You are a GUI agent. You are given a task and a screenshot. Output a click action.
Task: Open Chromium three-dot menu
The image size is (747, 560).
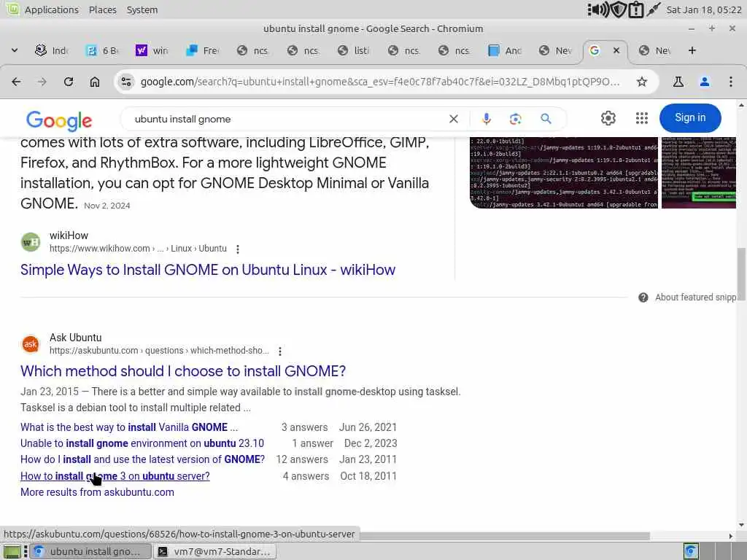click(731, 82)
